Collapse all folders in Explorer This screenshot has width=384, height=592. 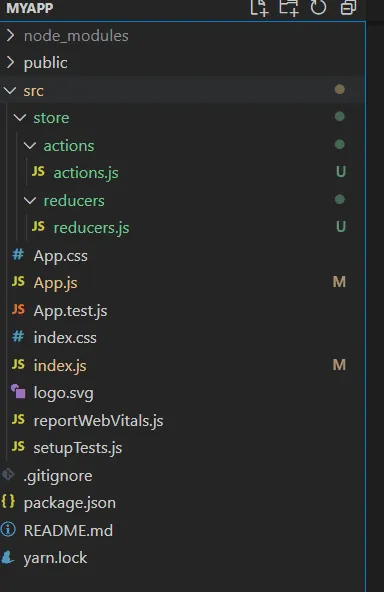click(348, 8)
